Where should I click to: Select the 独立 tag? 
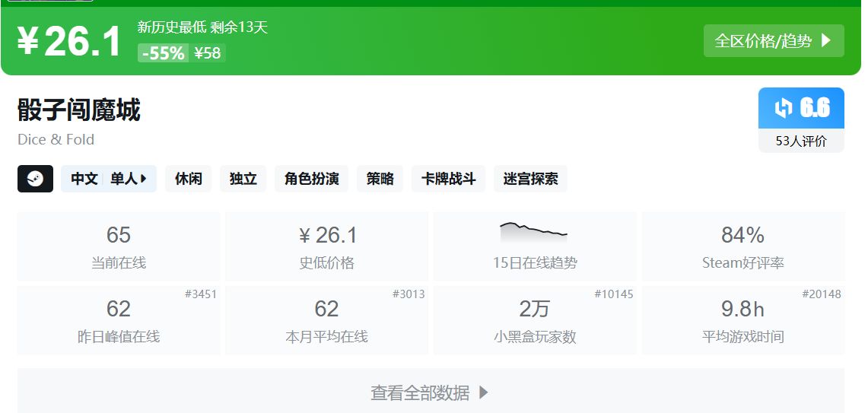243,179
